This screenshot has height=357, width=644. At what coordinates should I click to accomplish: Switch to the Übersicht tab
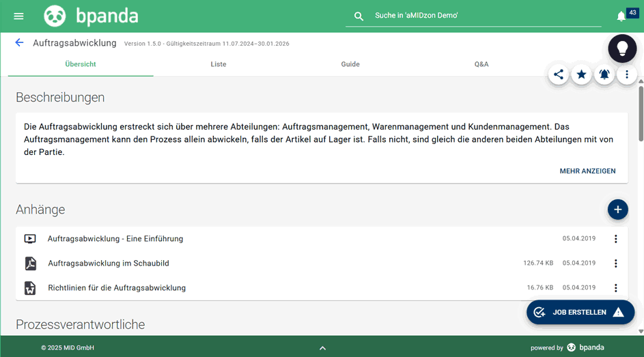pos(81,64)
